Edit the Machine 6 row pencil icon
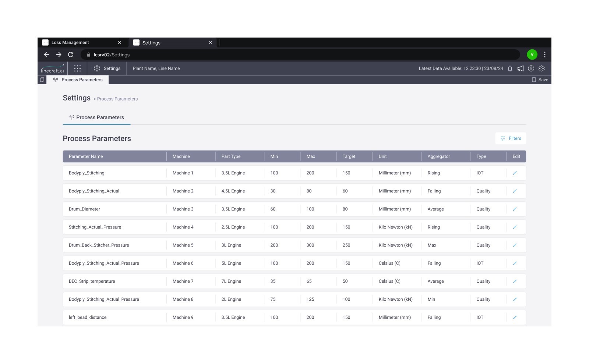 [x=515, y=263]
